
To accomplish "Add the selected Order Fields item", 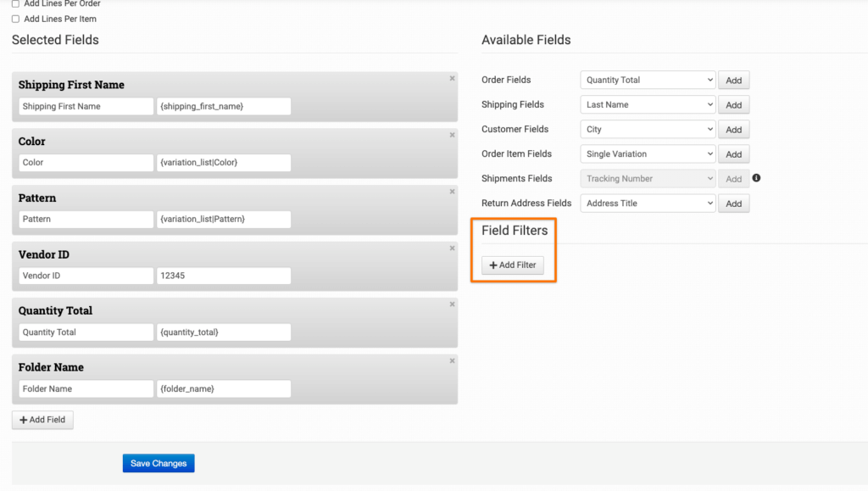I will [733, 81].
